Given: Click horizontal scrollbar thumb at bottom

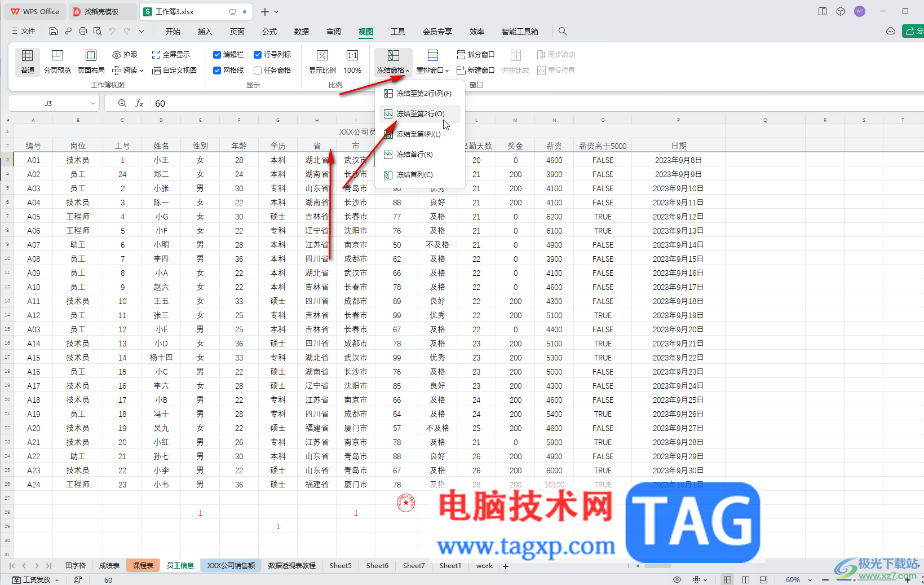Looking at the screenshot, I should tap(657, 566).
